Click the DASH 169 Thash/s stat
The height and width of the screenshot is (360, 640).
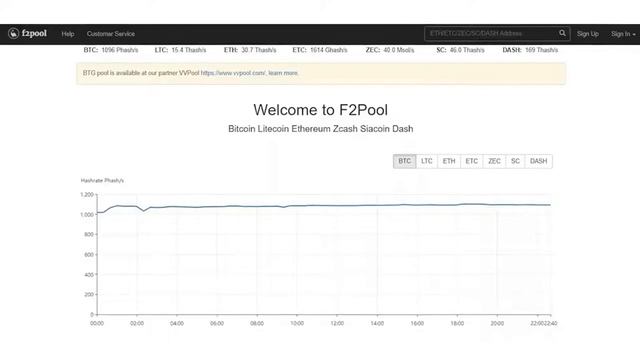click(x=530, y=50)
